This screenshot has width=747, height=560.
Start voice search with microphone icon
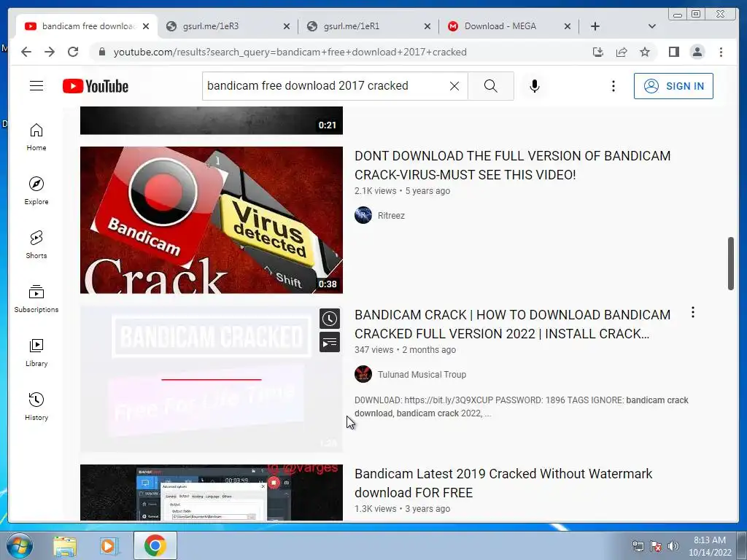click(x=535, y=86)
